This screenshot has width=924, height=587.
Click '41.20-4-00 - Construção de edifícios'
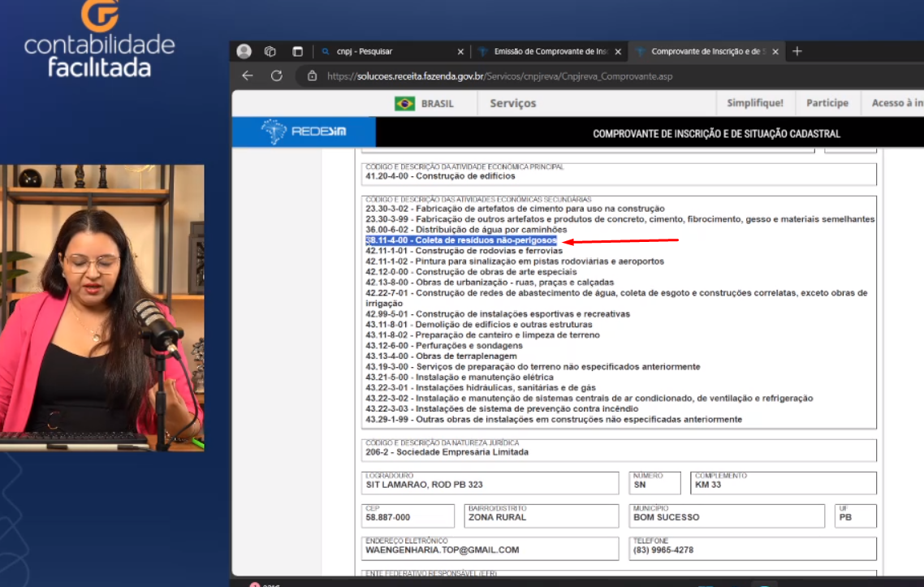point(440,176)
